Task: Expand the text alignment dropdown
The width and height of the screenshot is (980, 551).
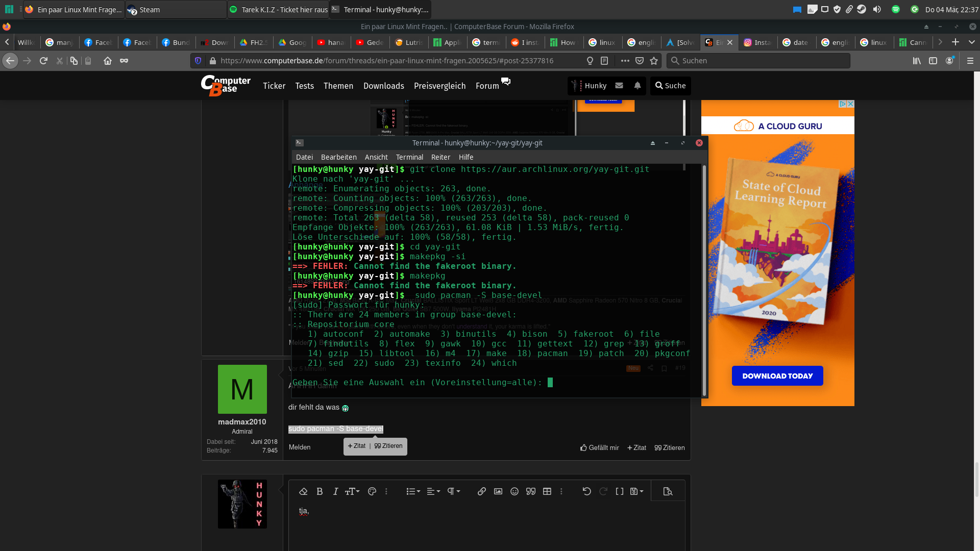Action: (433, 491)
